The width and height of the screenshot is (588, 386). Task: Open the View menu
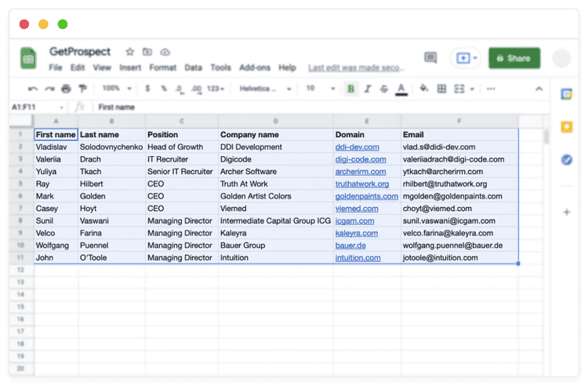102,67
